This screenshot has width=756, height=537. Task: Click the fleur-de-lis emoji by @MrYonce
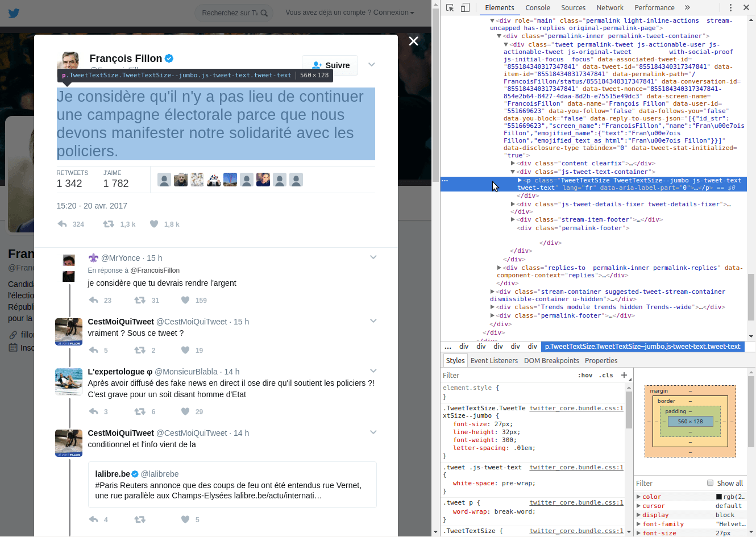(x=93, y=258)
